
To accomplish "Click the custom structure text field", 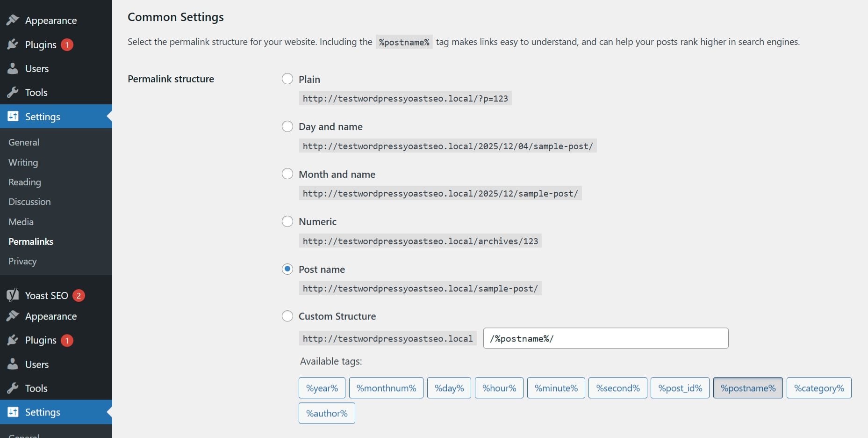I will pos(605,338).
